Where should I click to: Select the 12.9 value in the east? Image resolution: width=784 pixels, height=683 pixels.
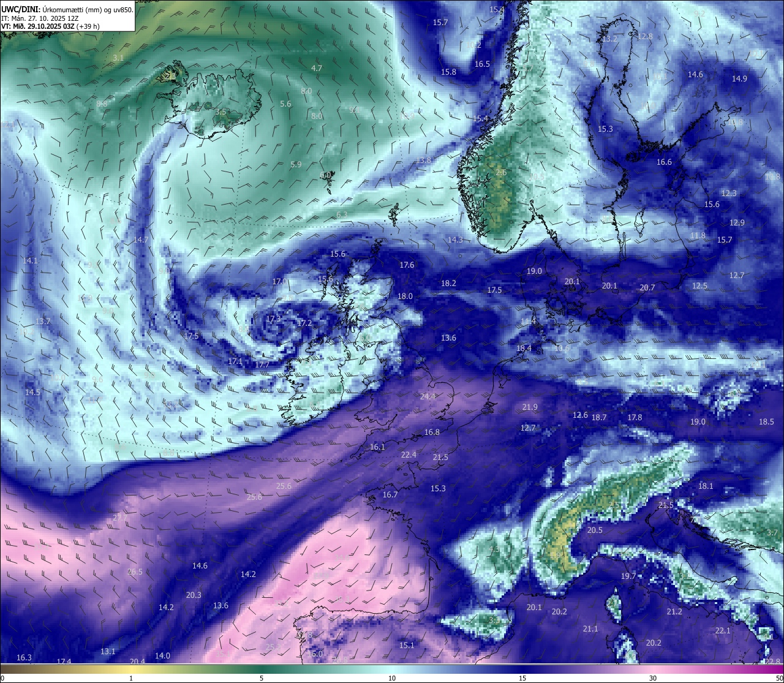(737, 222)
